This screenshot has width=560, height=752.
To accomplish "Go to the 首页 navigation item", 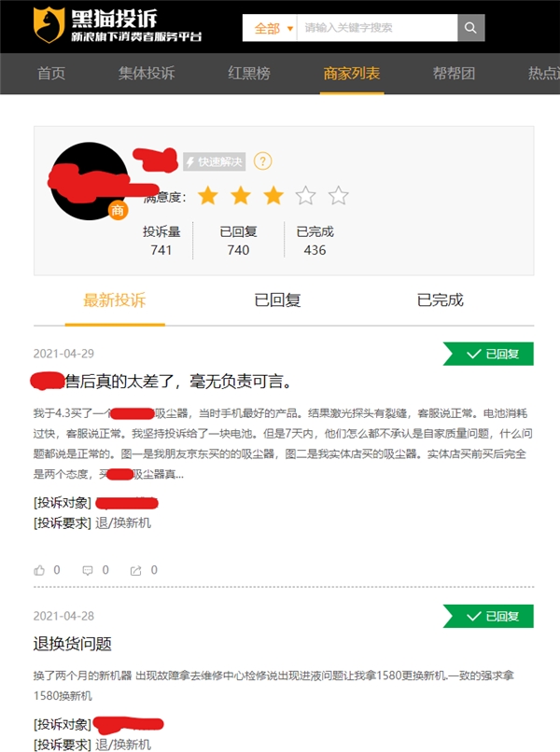I will (x=51, y=74).
